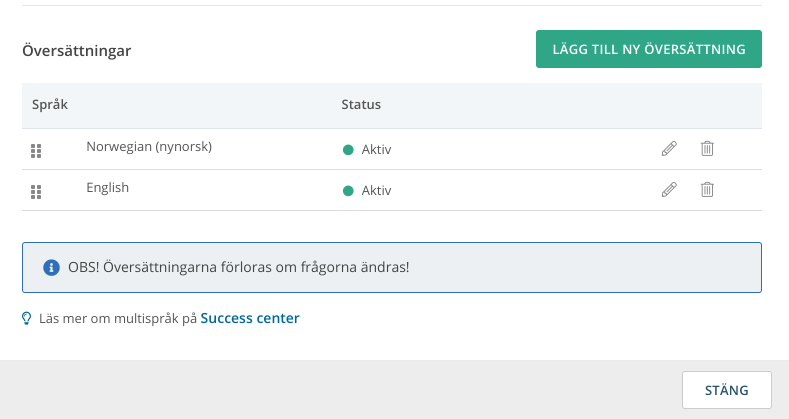Delete the Norwegian (nynorsk) translation via trash icon
Image resolution: width=789 pixels, height=419 pixels.
pyautogui.click(x=707, y=148)
